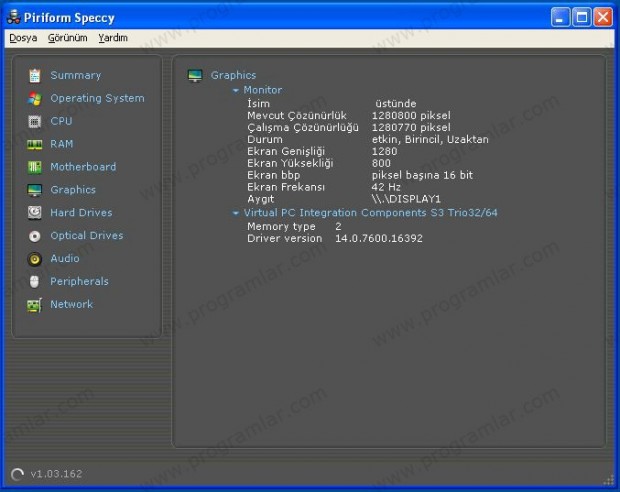This screenshot has height=492, width=620.
Task: Click the Graphics heading in main panel
Action: (x=233, y=75)
